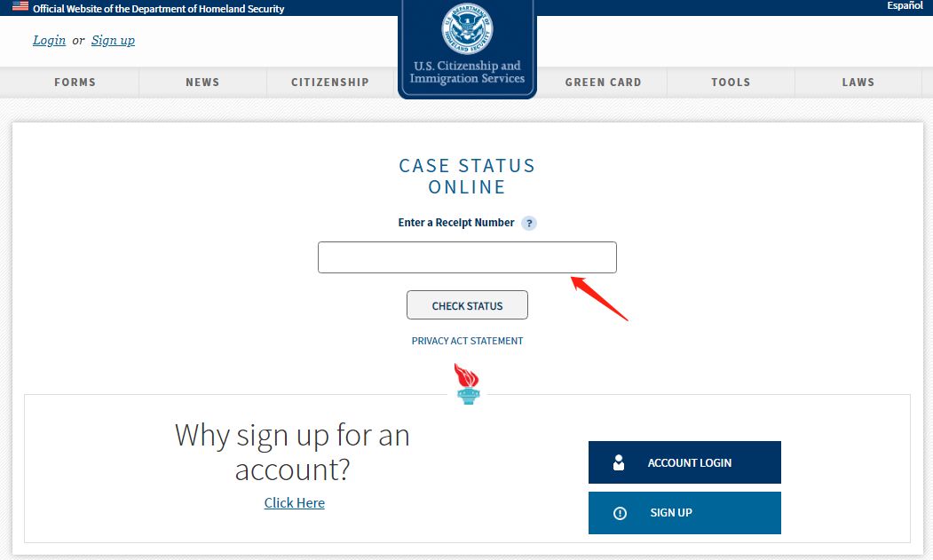Click the Check Status button
Screen dimensions: 933x560
(467, 305)
